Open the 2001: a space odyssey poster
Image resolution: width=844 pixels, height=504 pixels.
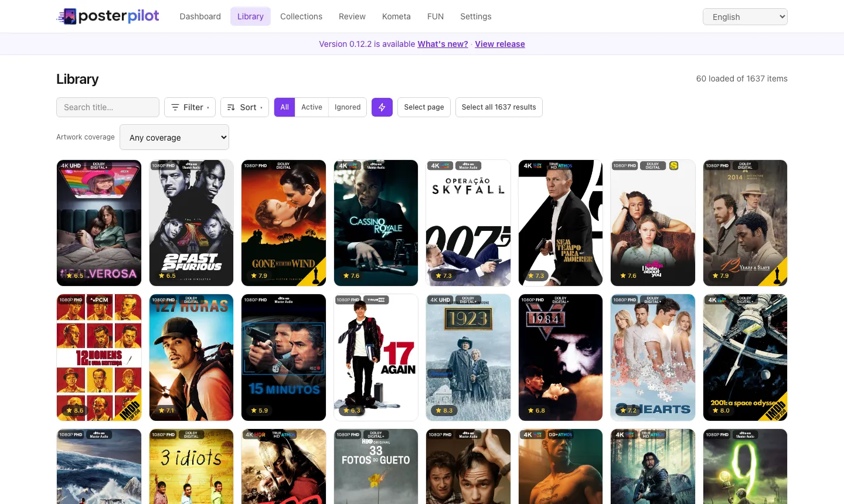[x=746, y=357]
